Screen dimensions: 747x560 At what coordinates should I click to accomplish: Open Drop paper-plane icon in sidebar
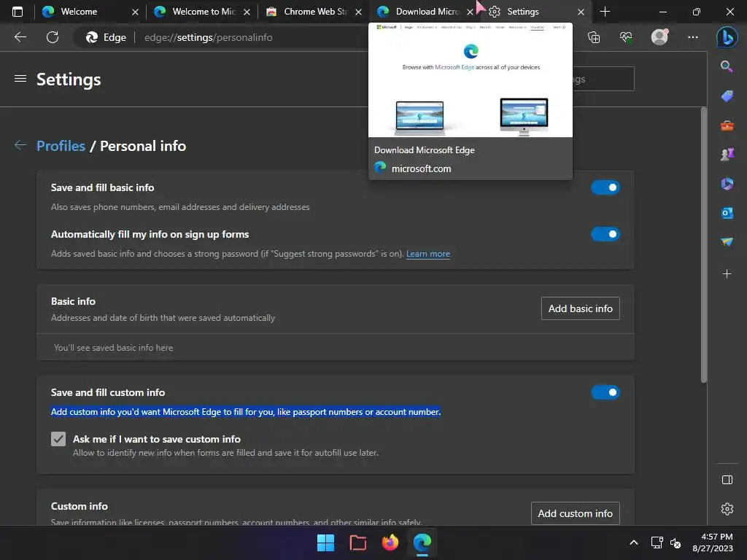tap(727, 242)
